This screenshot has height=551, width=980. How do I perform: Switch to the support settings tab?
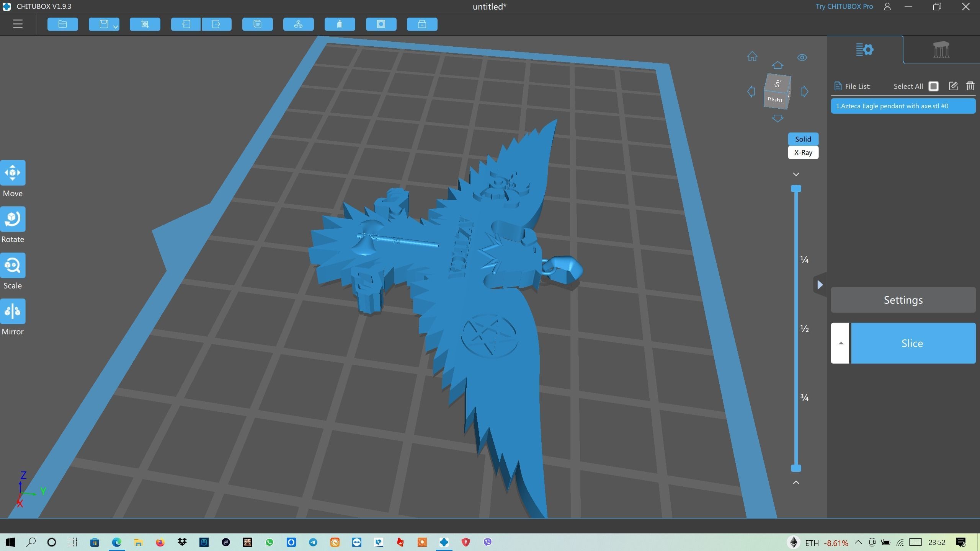click(x=941, y=49)
